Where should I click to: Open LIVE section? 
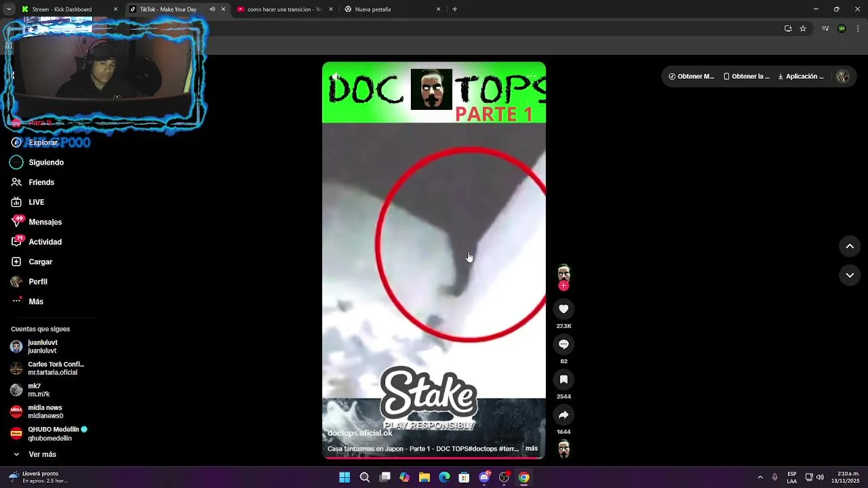(37, 202)
